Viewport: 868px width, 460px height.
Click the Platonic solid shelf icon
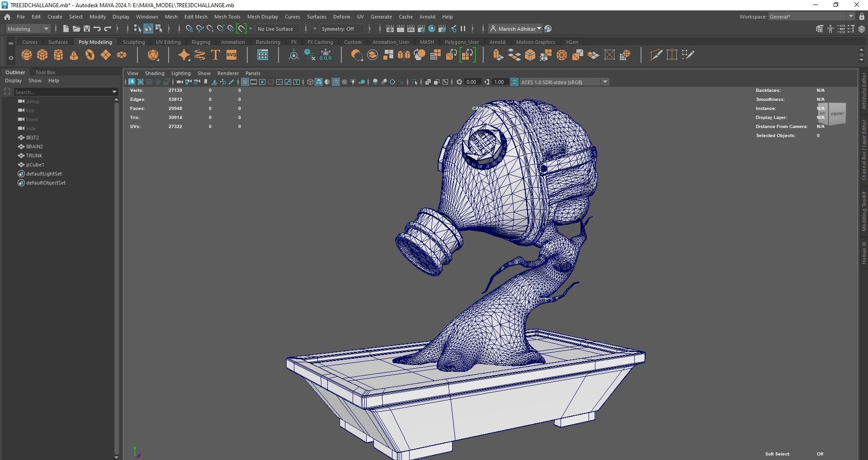[153, 55]
